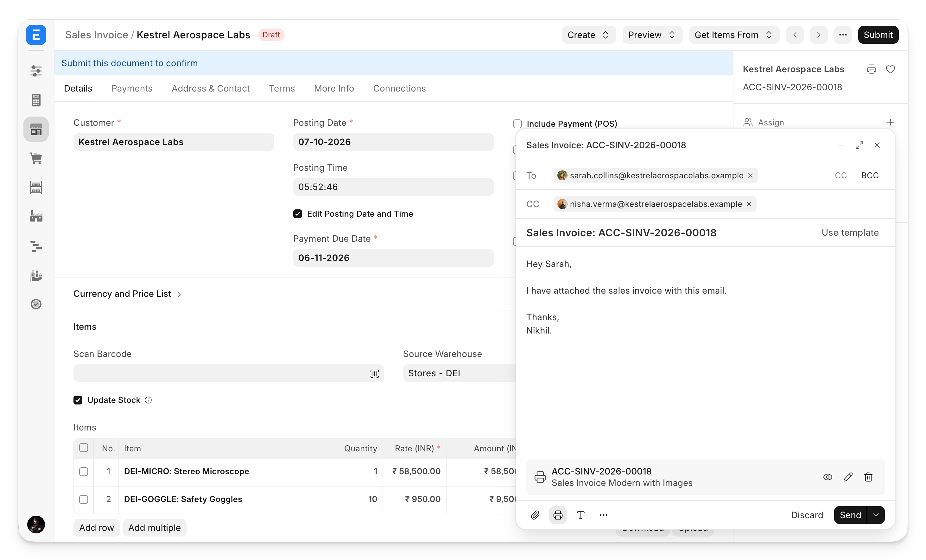926x560 pixels.
Task: Send the email
Action: point(850,515)
